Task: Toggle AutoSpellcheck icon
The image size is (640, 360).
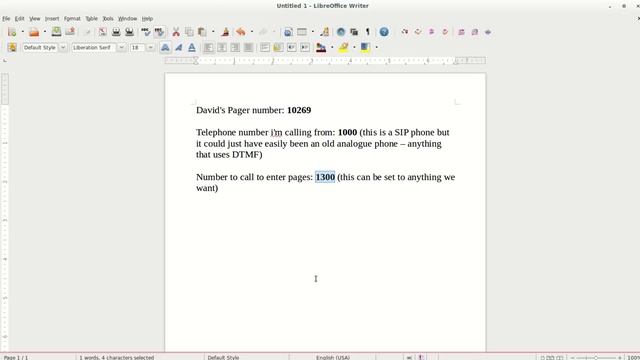Action: click(x=159, y=32)
